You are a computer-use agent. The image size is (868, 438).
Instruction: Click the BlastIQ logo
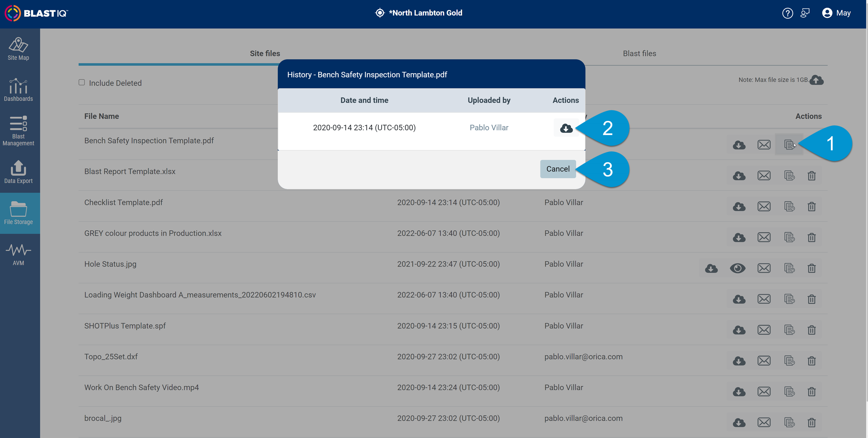pyautogui.click(x=36, y=13)
